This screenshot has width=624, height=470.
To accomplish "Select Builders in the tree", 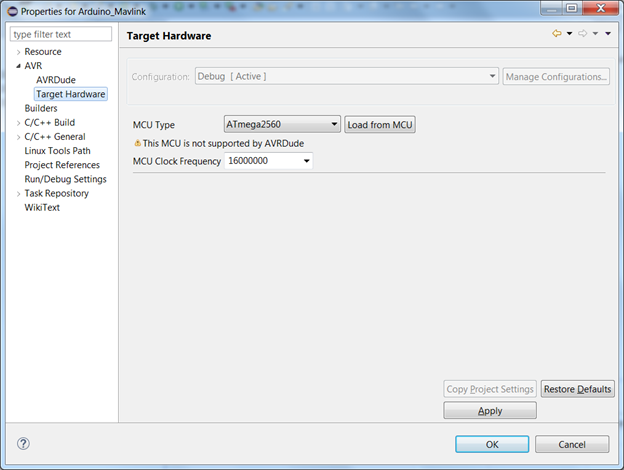I will coord(41,108).
